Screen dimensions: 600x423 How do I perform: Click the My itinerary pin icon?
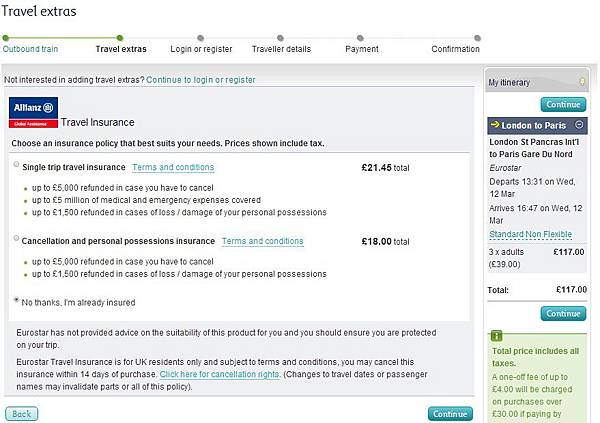pos(581,81)
